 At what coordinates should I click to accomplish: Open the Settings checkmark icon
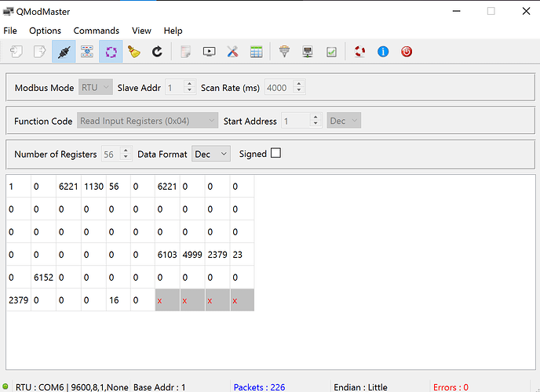[x=331, y=52]
